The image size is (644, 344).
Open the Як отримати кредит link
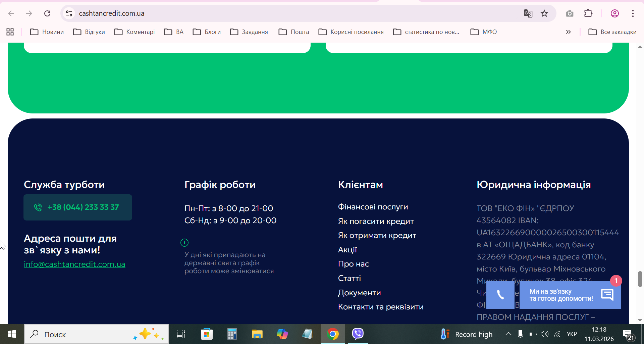pos(377,236)
